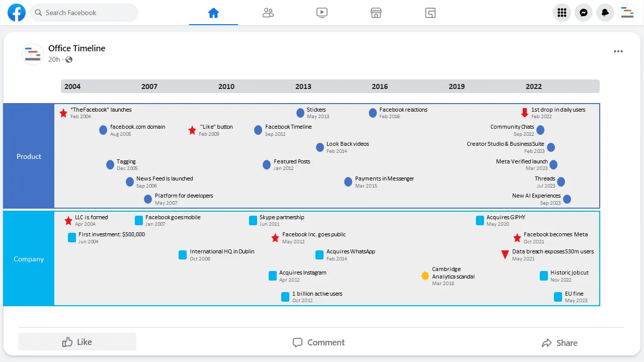Comment on the post
Viewport: 644px width, 362px height.
[x=318, y=342]
